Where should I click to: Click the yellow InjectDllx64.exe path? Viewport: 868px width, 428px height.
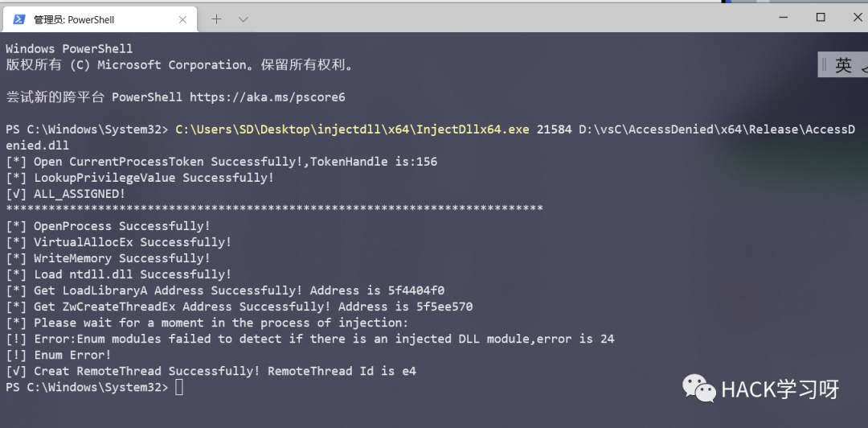click(x=353, y=130)
